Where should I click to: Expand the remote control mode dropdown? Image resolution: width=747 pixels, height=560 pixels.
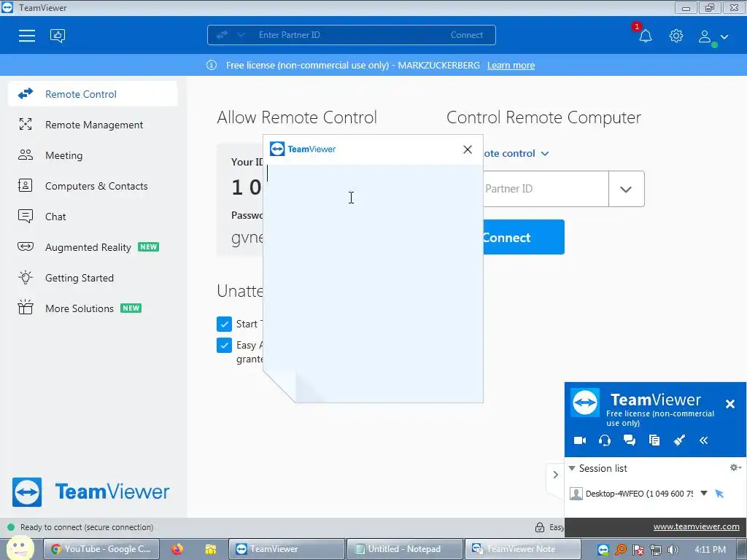(545, 153)
